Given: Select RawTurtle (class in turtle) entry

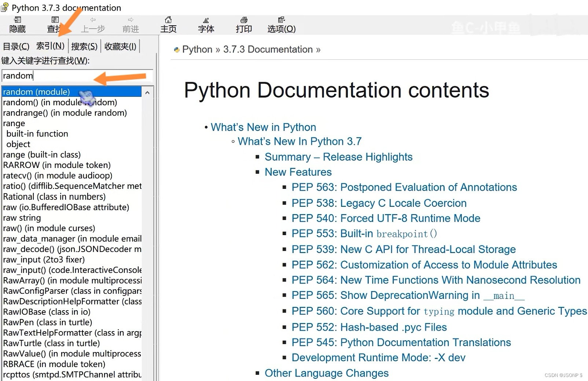Looking at the screenshot, I should click(51, 343).
